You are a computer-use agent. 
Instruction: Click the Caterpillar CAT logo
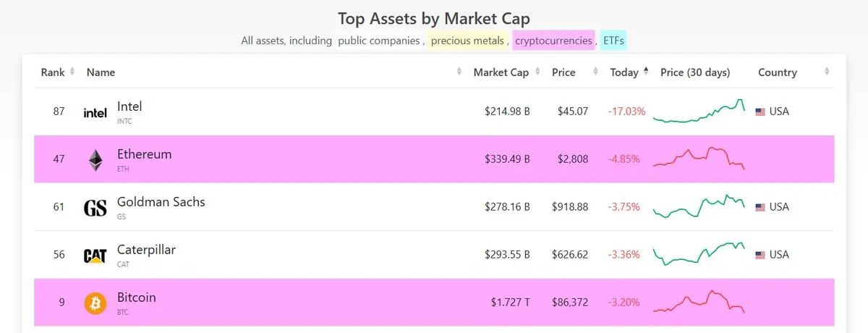tap(95, 256)
